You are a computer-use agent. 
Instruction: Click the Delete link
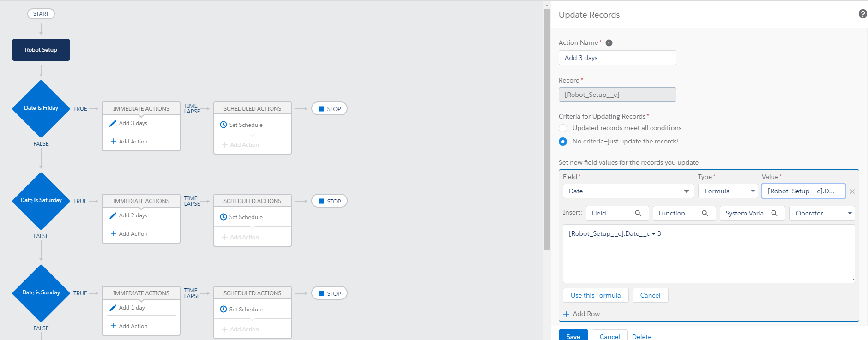click(x=641, y=337)
